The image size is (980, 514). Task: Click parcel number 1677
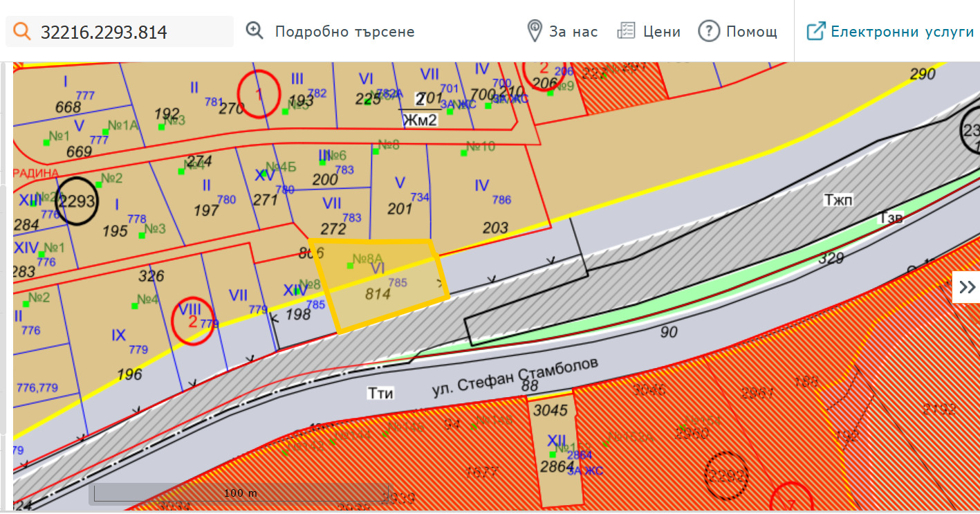(x=482, y=472)
